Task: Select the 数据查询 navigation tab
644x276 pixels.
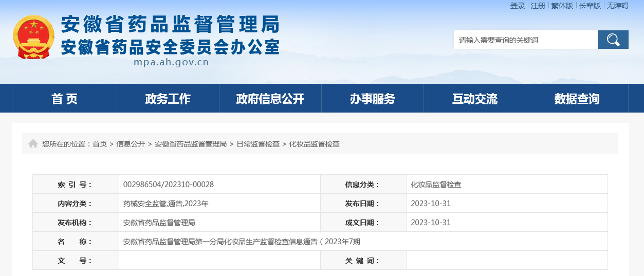Action: tap(577, 99)
